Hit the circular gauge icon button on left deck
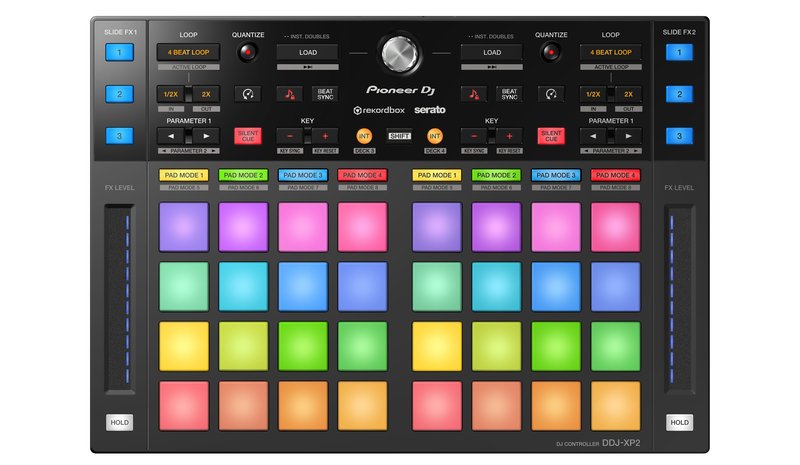The width and height of the screenshot is (800, 465). [248, 94]
